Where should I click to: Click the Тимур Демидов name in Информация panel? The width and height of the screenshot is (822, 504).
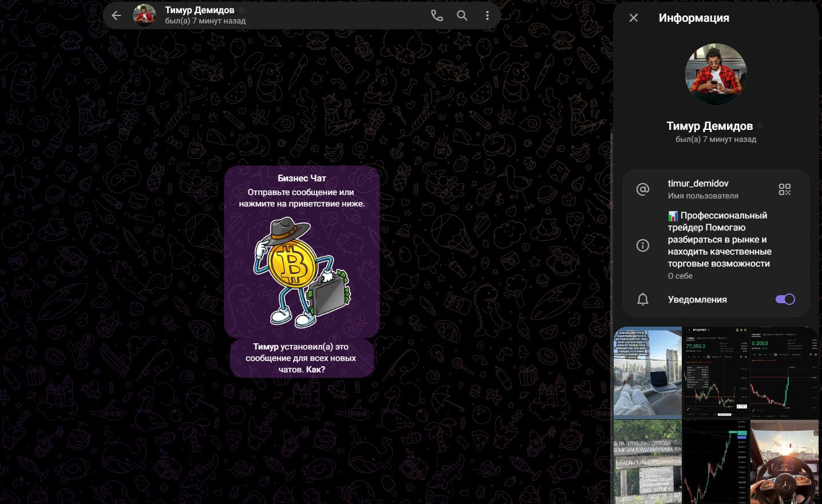(x=710, y=126)
